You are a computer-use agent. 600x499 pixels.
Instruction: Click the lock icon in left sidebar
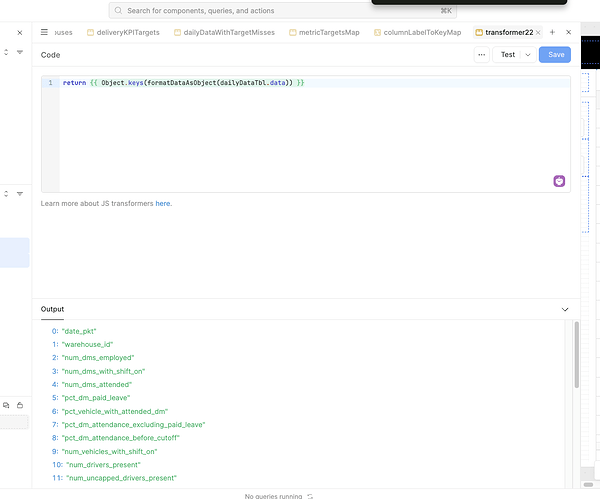[19, 405]
